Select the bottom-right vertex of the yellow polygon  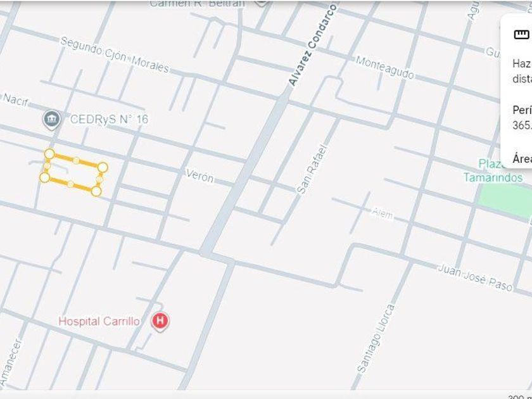[x=96, y=191]
